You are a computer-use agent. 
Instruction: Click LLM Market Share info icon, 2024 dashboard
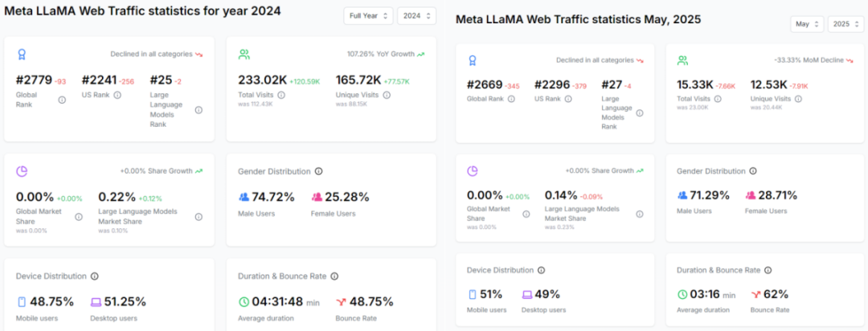(199, 217)
